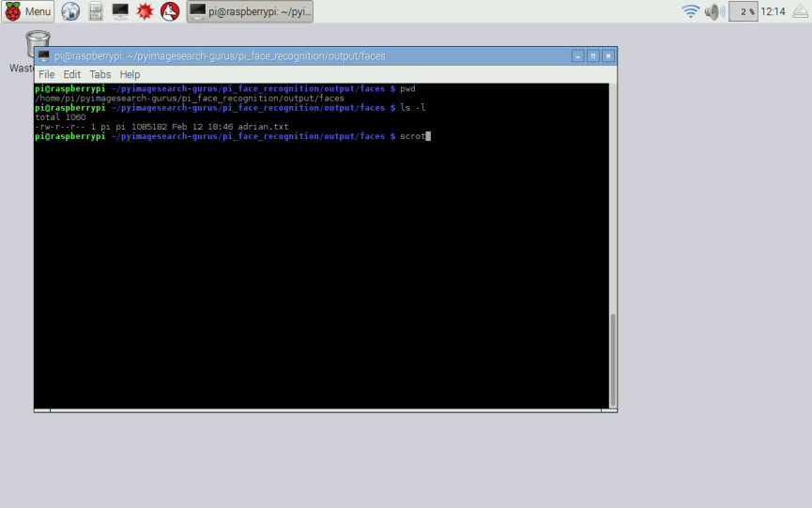The height and width of the screenshot is (508, 812).
Task: Launch the web browser globe icon
Action: [x=70, y=11]
